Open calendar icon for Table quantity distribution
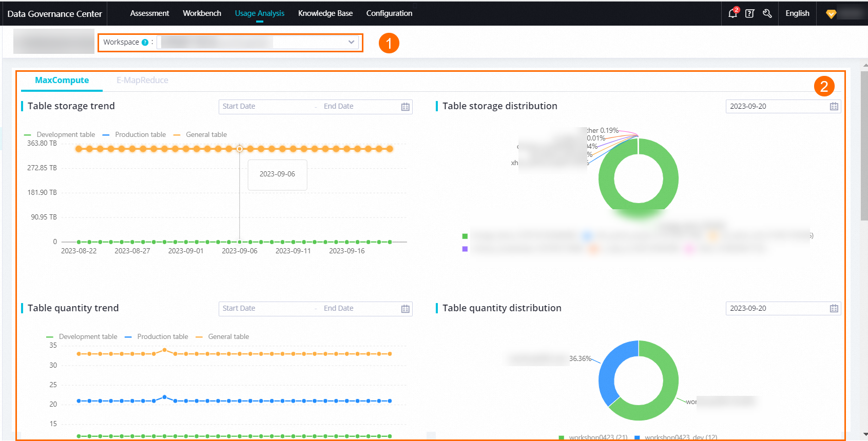This screenshot has width=868, height=441. coord(834,308)
